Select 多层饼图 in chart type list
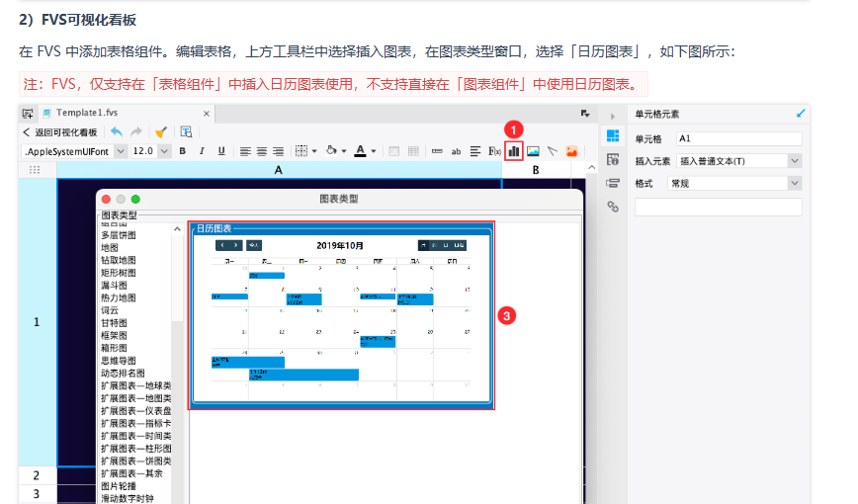The image size is (858, 504). click(119, 235)
